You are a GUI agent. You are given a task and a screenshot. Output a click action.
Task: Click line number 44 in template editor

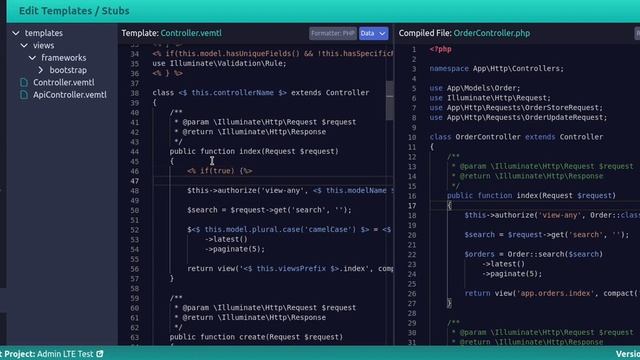click(135, 152)
